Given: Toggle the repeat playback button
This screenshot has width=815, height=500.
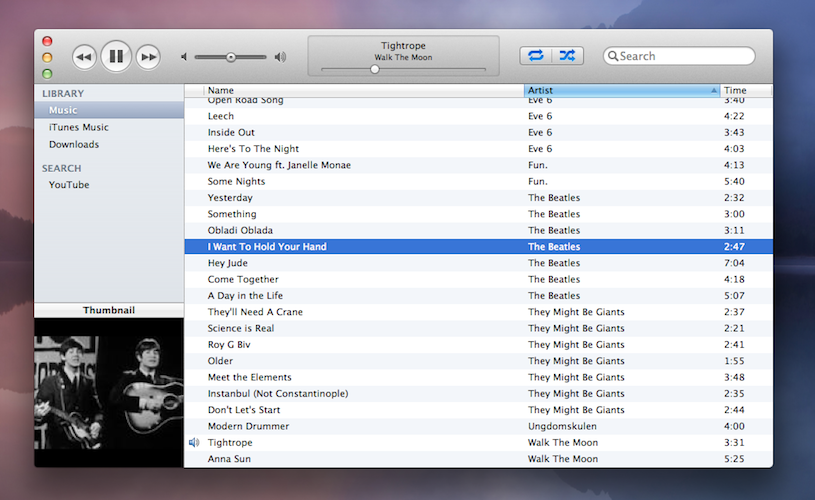Looking at the screenshot, I should 535,56.
